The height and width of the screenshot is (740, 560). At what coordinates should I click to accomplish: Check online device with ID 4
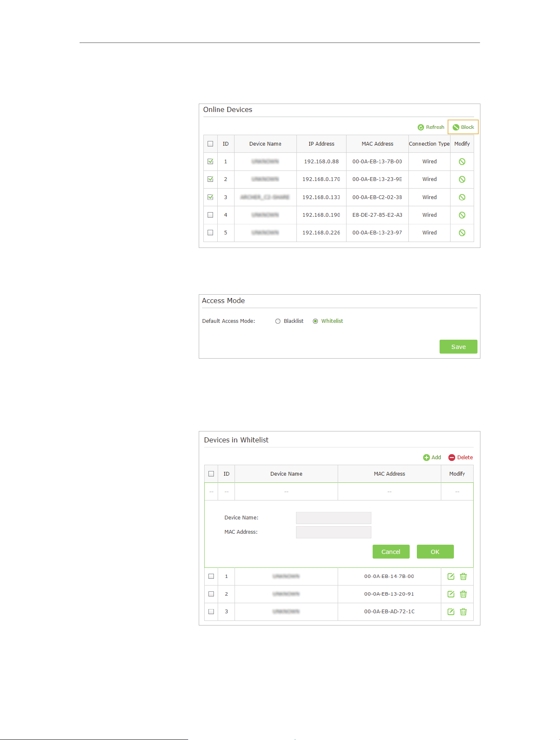pyautogui.click(x=211, y=215)
